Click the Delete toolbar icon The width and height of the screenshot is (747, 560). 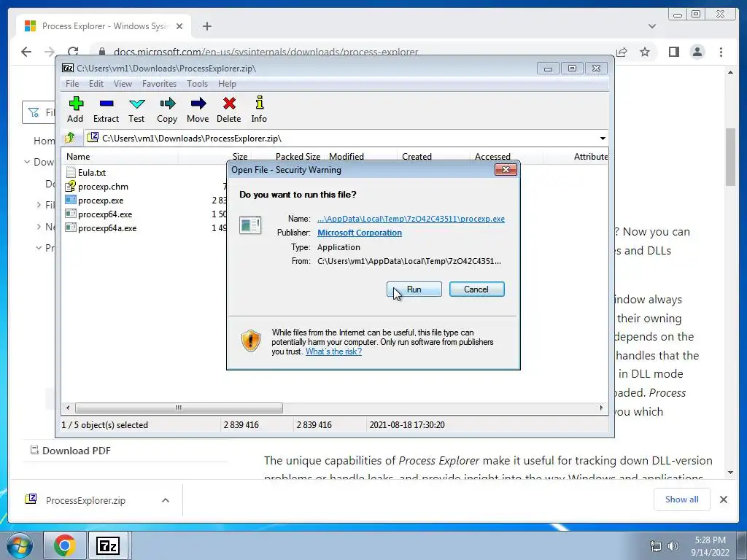[228, 109]
